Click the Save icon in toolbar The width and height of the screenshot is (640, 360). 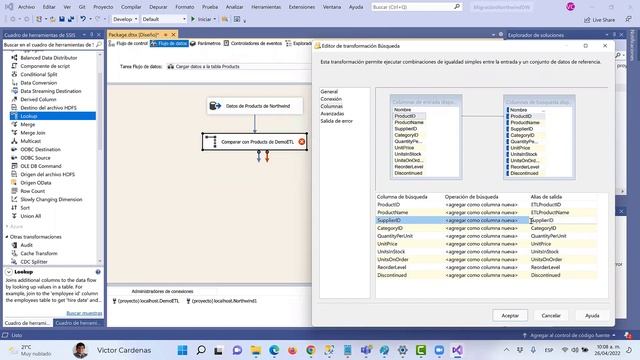pos(62,19)
